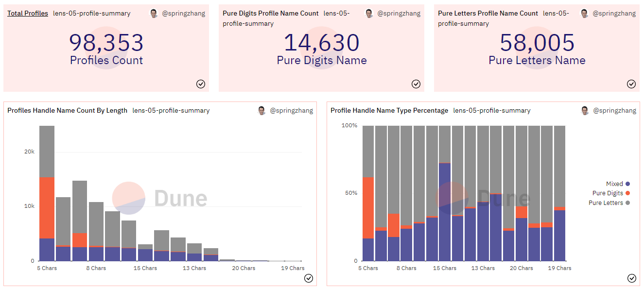Open @springzhang profile in Pure Digits card
This screenshot has height=288, width=644.
399,14
